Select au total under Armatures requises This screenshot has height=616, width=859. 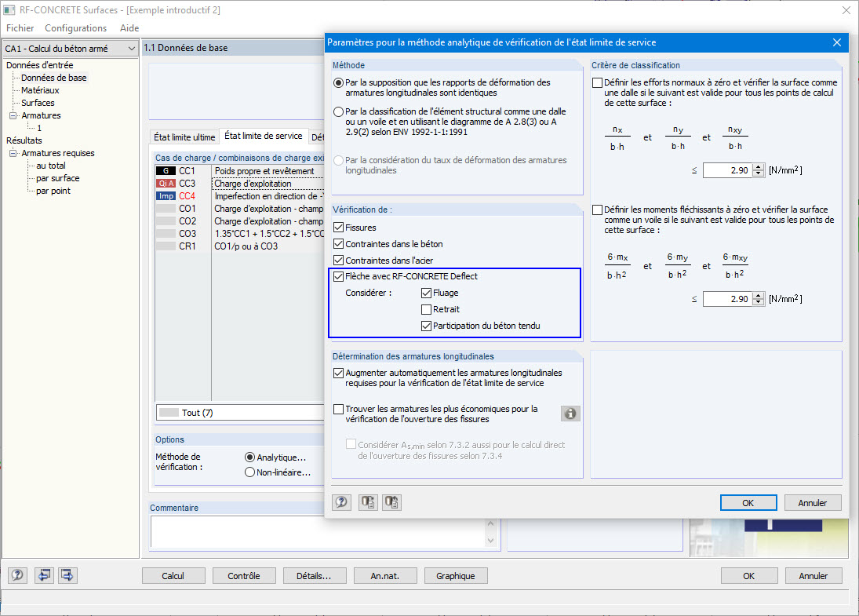pyautogui.click(x=51, y=166)
